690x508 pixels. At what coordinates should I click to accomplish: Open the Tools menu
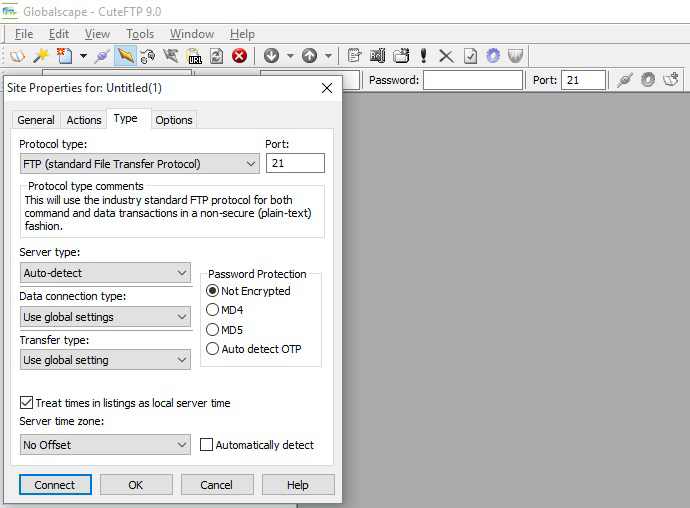pos(140,34)
